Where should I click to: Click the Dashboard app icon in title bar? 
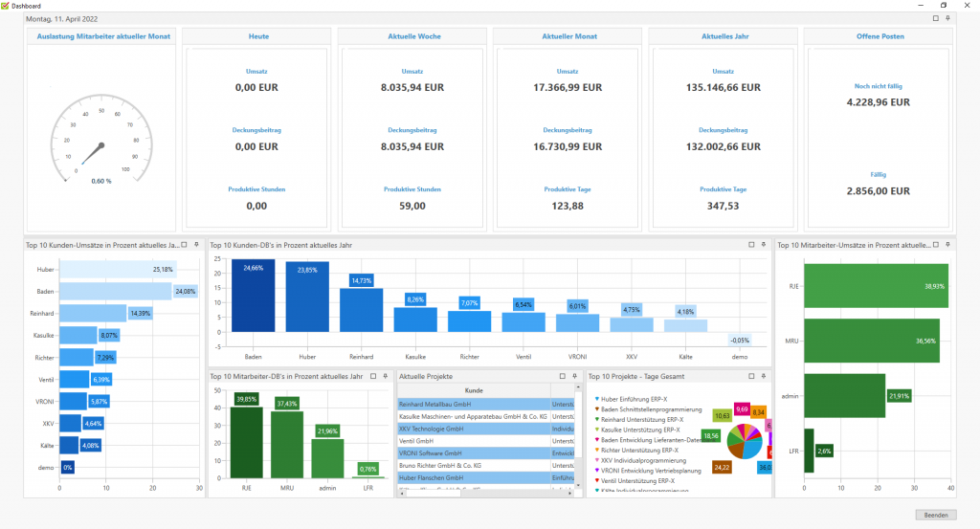tap(6, 6)
